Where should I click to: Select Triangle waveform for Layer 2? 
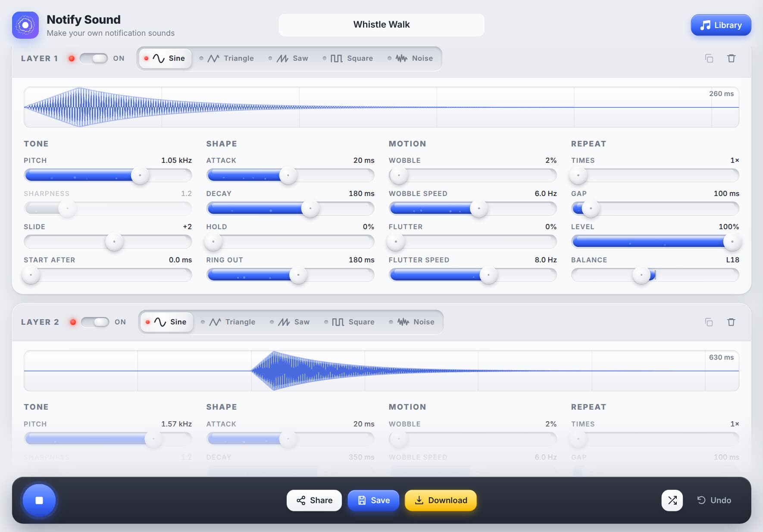coord(228,322)
